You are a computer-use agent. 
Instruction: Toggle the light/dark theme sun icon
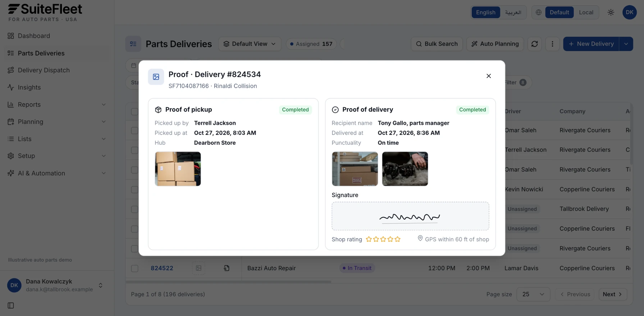coord(611,12)
